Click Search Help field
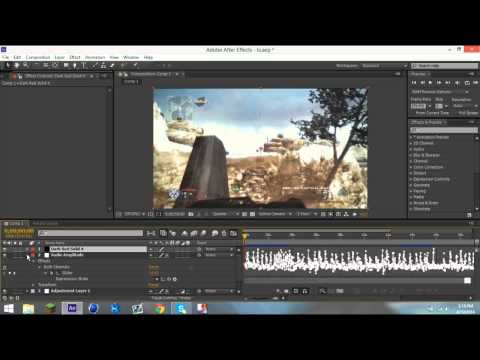480x360 pixels. coord(445,66)
